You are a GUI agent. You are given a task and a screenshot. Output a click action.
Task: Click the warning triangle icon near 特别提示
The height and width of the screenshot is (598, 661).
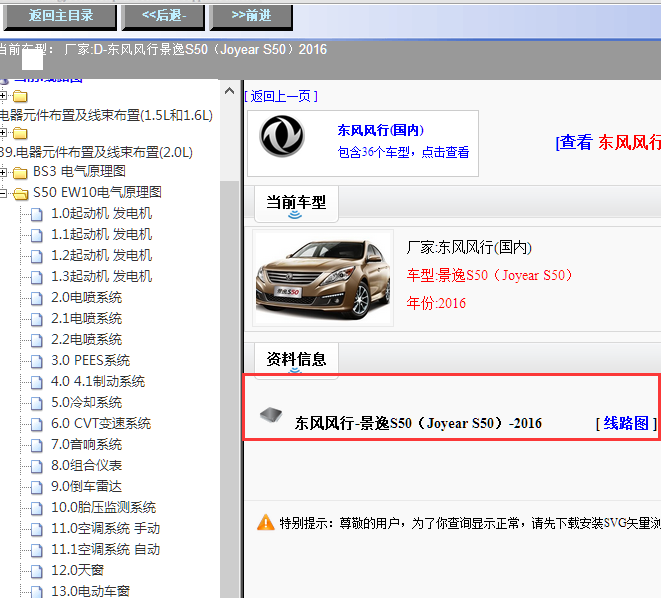[266, 523]
